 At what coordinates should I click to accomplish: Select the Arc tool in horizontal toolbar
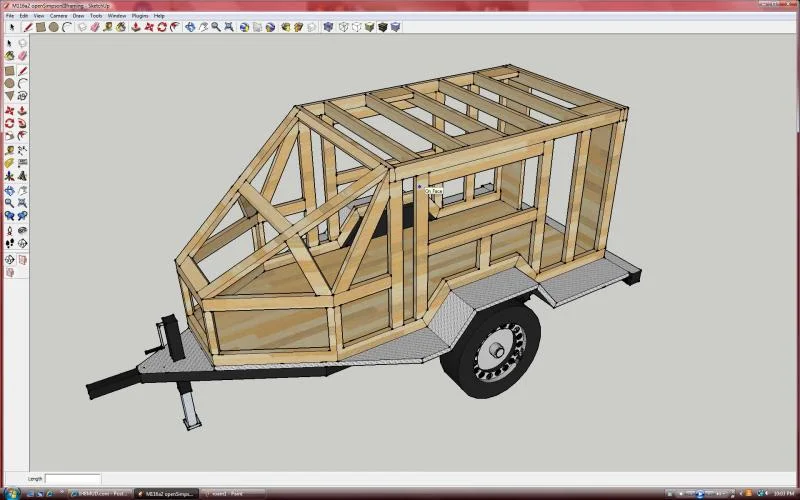67,27
